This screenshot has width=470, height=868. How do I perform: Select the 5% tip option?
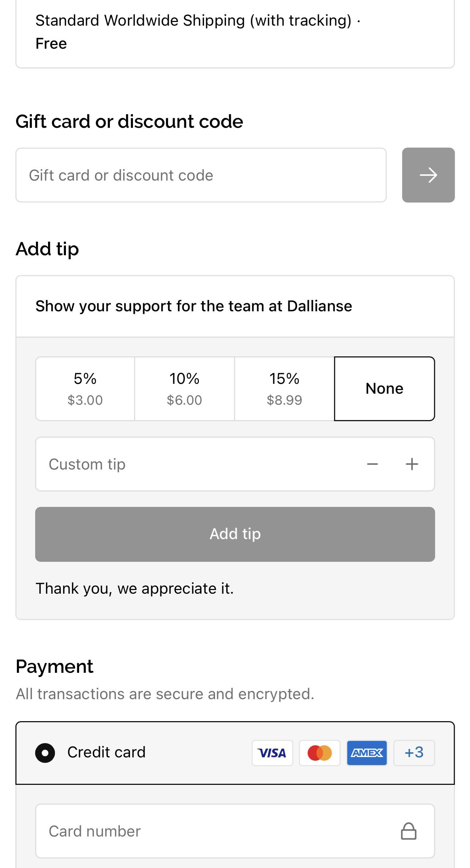coord(85,388)
